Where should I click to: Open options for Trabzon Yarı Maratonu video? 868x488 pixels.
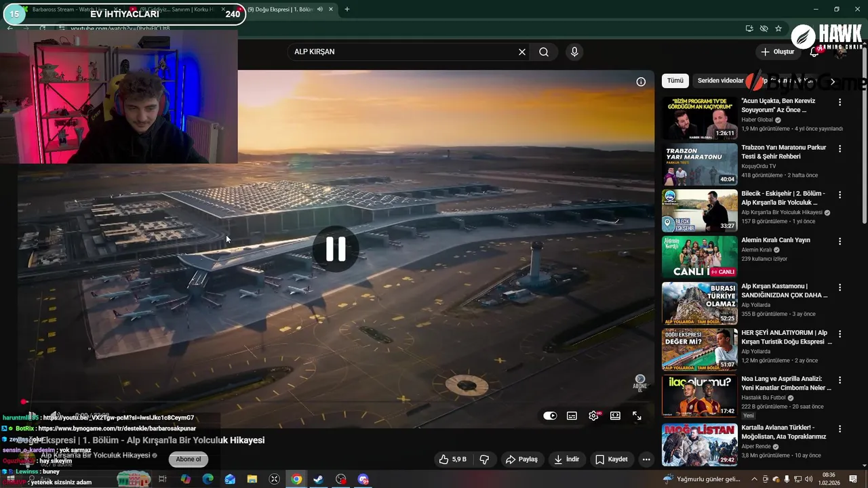point(840,148)
